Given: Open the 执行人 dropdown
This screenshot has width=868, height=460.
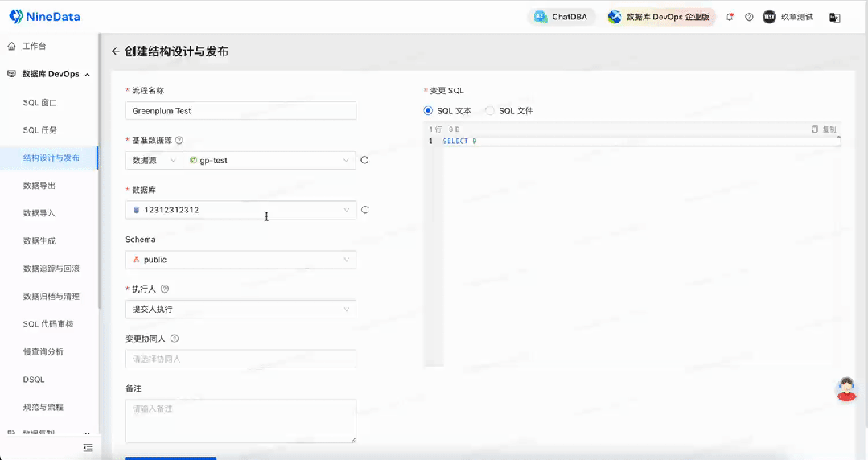Looking at the screenshot, I should click(x=241, y=310).
